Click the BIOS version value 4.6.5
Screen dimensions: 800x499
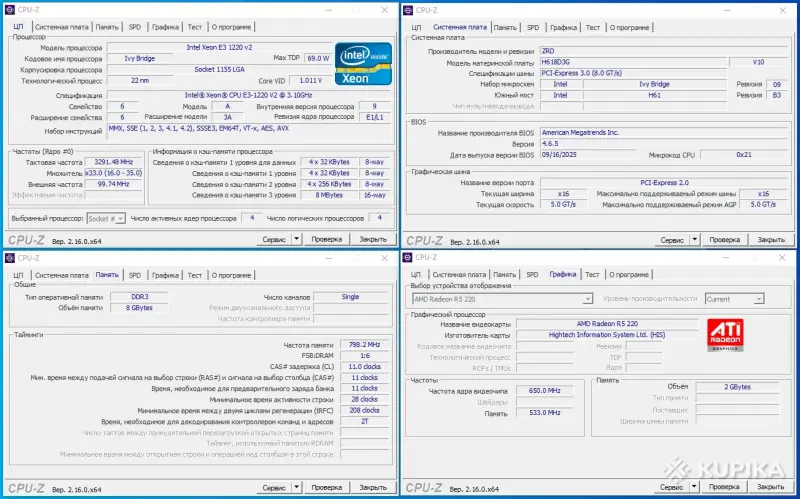664,144
